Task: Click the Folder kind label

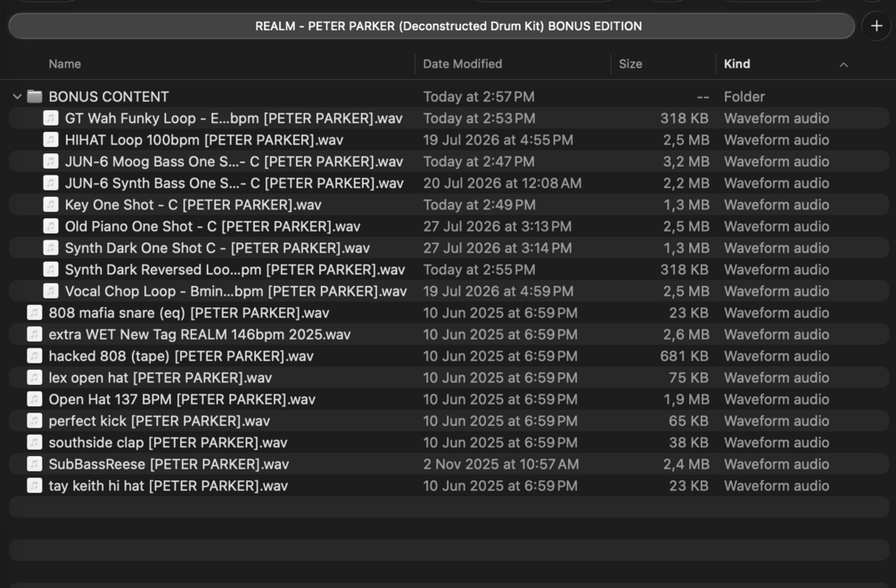Action: (744, 96)
